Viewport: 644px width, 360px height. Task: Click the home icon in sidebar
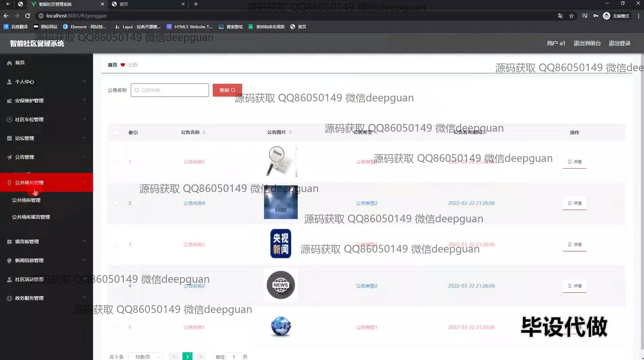[x=9, y=63]
